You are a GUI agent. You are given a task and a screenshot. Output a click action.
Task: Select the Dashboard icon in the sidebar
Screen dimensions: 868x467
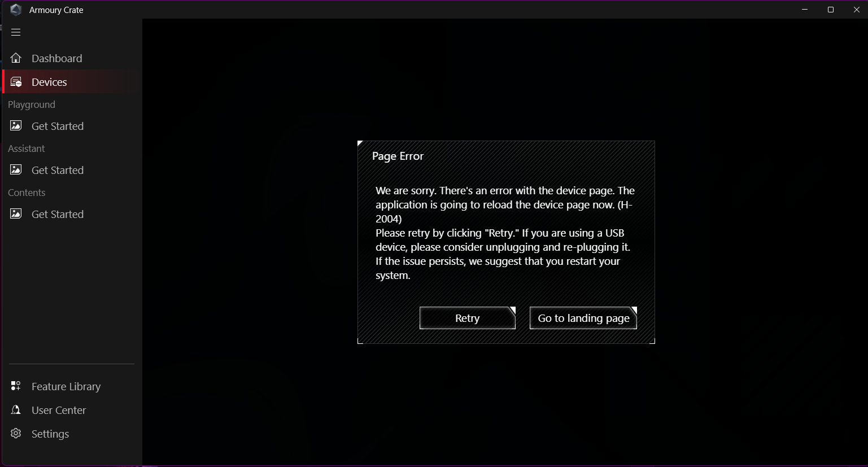[x=16, y=58]
